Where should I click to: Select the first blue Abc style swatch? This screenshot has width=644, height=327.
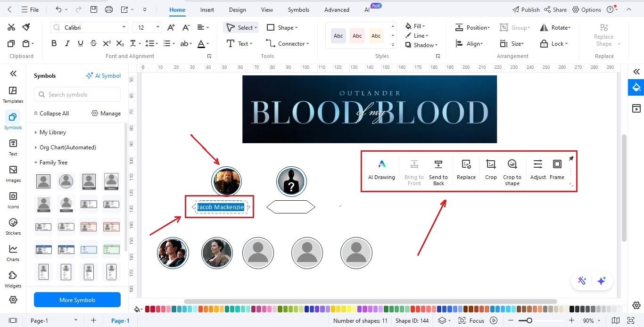[x=339, y=35]
